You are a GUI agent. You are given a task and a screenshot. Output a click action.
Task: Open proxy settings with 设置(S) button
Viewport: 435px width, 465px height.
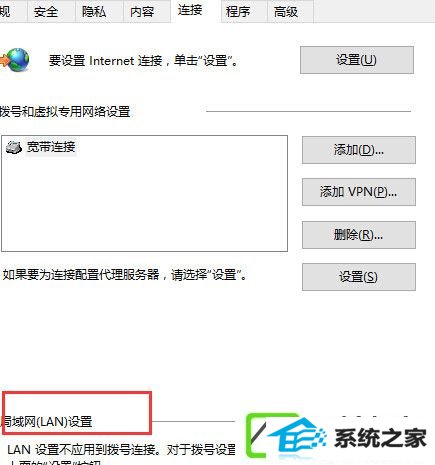point(359,277)
